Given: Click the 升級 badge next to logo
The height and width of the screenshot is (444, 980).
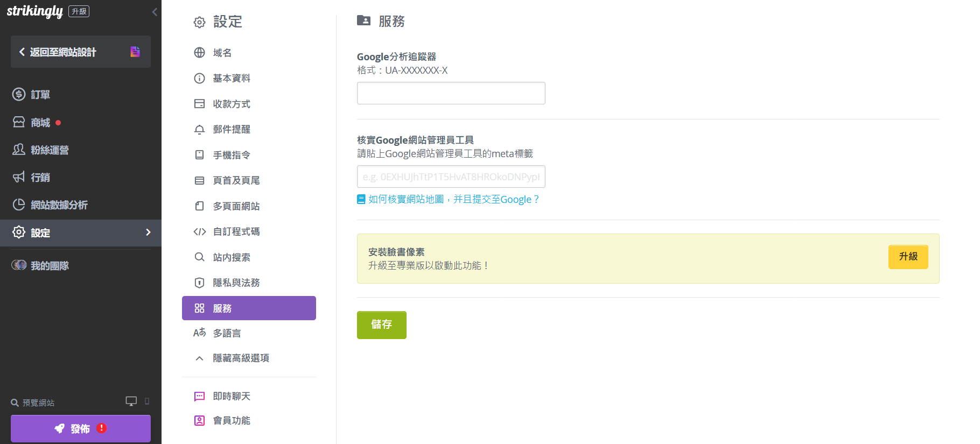Looking at the screenshot, I should pos(79,11).
